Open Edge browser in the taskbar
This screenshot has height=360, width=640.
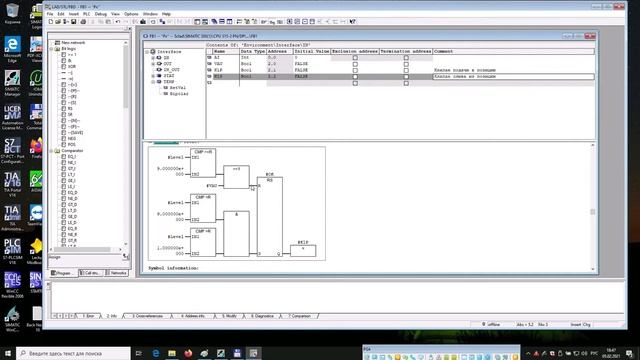coord(156,353)
